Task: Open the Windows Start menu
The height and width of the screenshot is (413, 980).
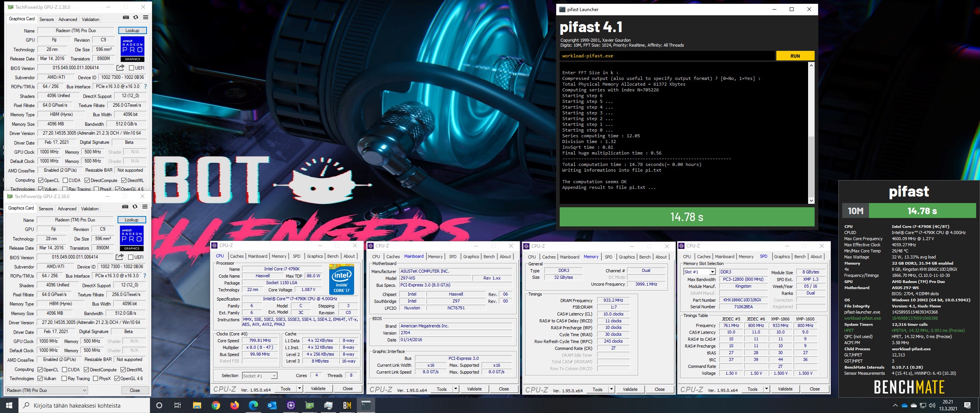Action: pyautogui.click(x=9, y=405)
